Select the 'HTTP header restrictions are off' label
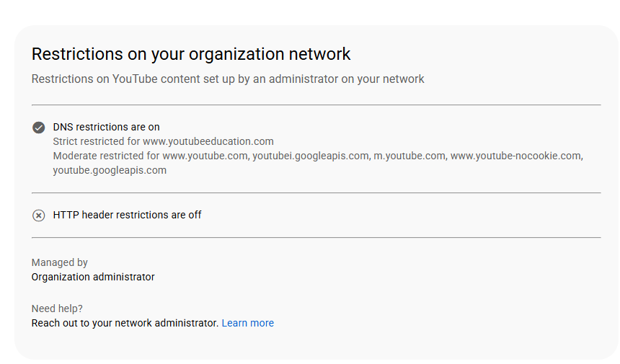Viewport: 620px width, 364px height. point(127,215)
